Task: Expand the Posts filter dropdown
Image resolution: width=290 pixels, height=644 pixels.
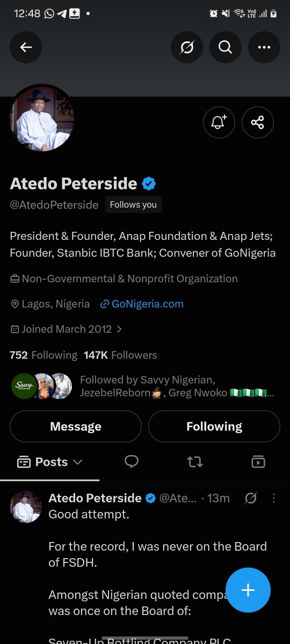Action: coord(50,462)
